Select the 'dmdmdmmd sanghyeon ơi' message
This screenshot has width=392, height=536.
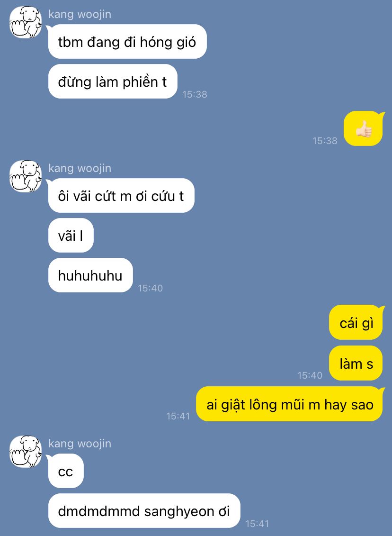click(x=144, y=511)
